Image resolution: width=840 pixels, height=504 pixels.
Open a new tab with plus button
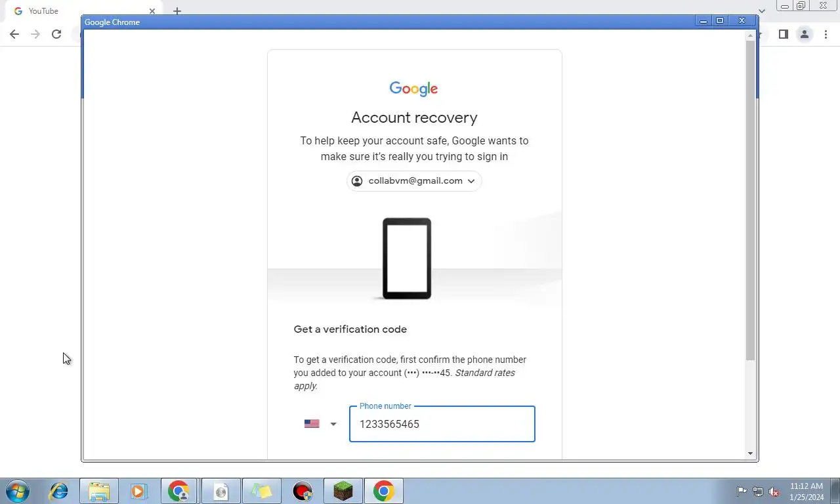pyautogui.click(x=177, y=11)
